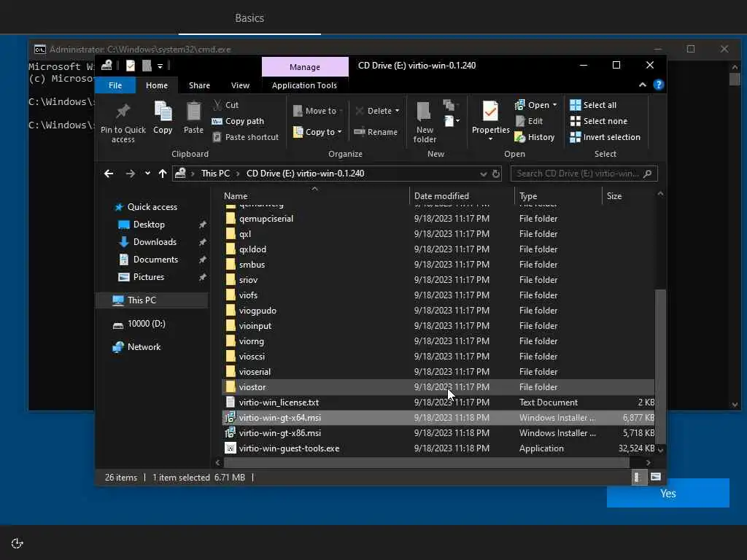Select virtio-win-gt-x86.msi file
Viewport: 747px width, 560px height.
438,433
